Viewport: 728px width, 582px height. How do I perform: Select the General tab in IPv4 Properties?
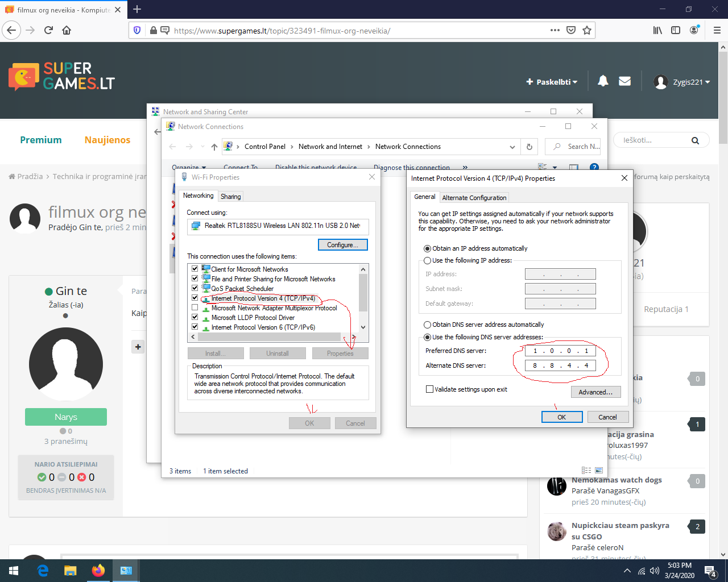tap(425, 197)
